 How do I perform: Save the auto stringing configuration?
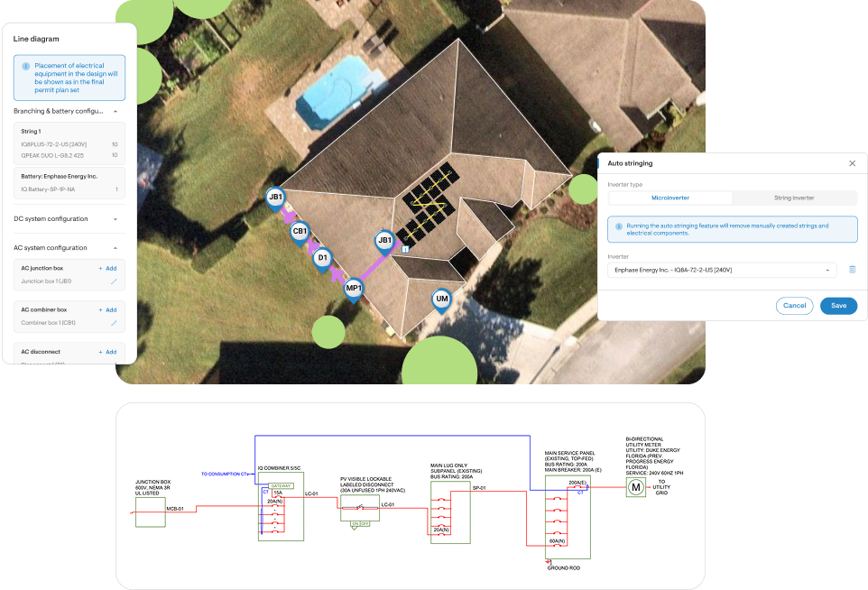click(838, 306)
